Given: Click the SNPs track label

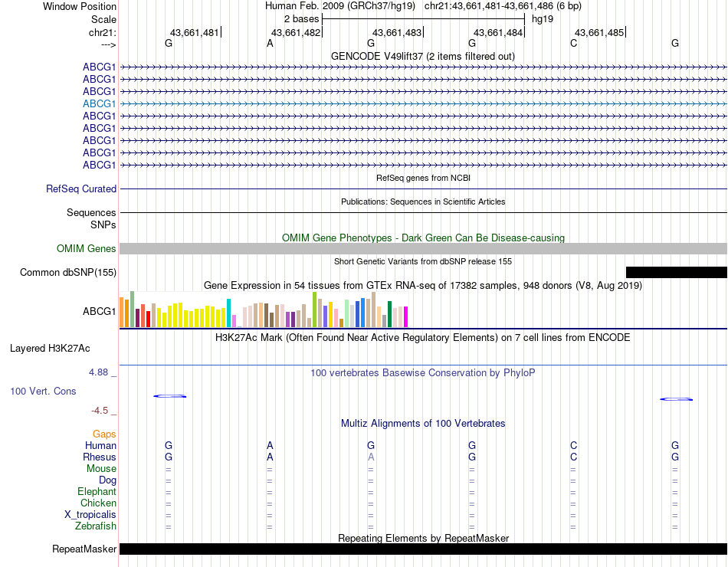Looking at the screenshot, I should tap(103, 225).
